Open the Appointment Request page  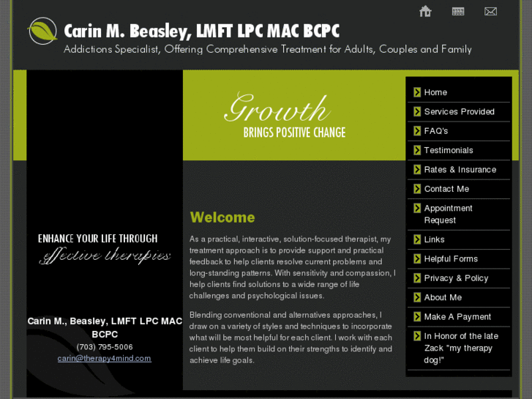[x=448, y=215]
